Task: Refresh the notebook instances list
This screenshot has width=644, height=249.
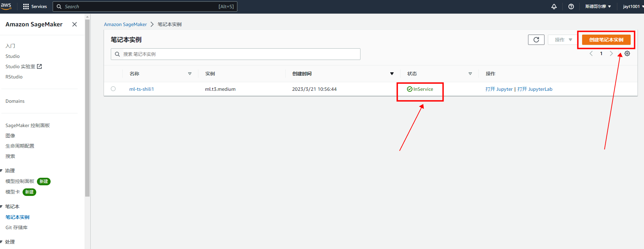Action: click(x=536, y=40)
